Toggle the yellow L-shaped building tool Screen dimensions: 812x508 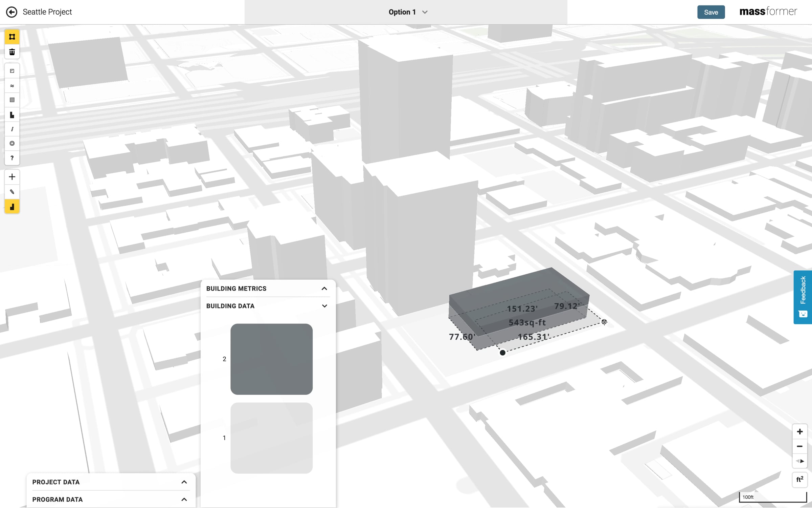pyautogui.click(x=12, y=207)
